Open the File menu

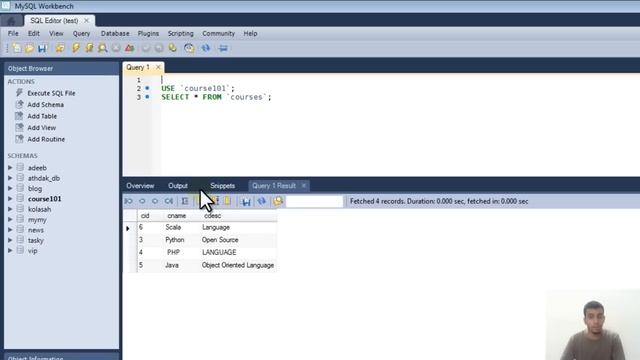click(x=13, y=33)
